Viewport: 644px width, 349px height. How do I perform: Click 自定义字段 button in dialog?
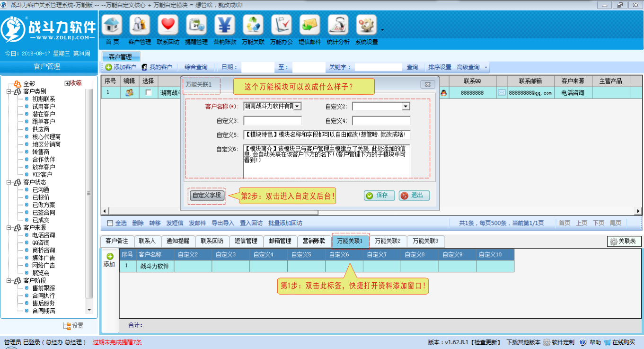pyautogui.click(x=207, y=195)
